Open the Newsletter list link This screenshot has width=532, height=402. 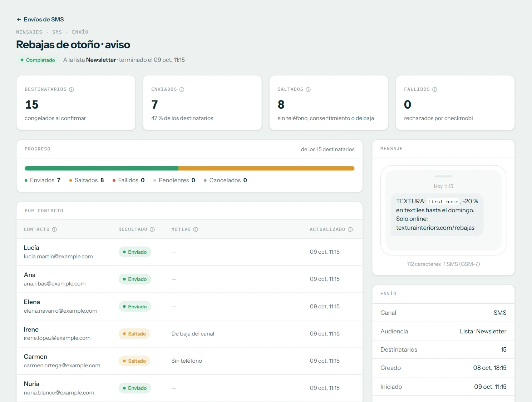tap(101, 60)
